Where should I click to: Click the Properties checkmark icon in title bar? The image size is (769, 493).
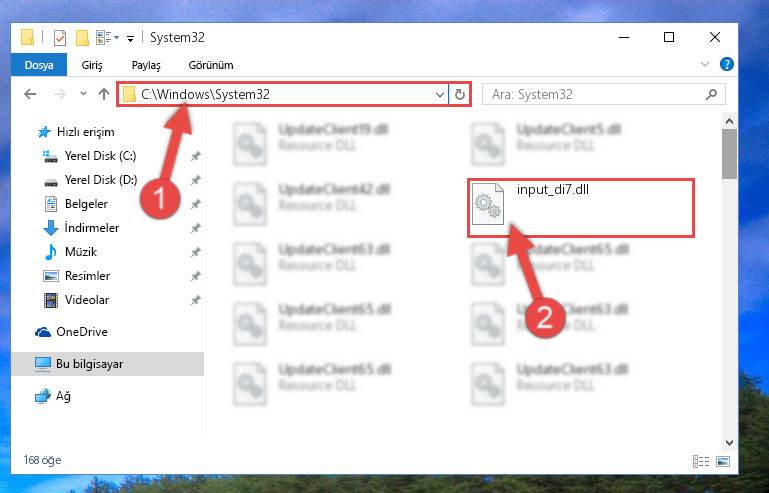60,37
